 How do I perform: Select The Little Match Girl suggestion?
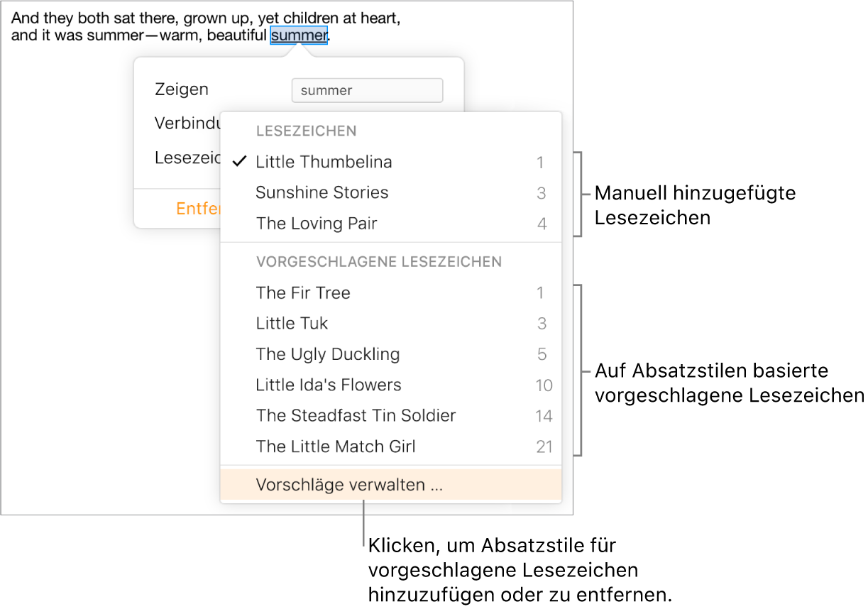336,446
